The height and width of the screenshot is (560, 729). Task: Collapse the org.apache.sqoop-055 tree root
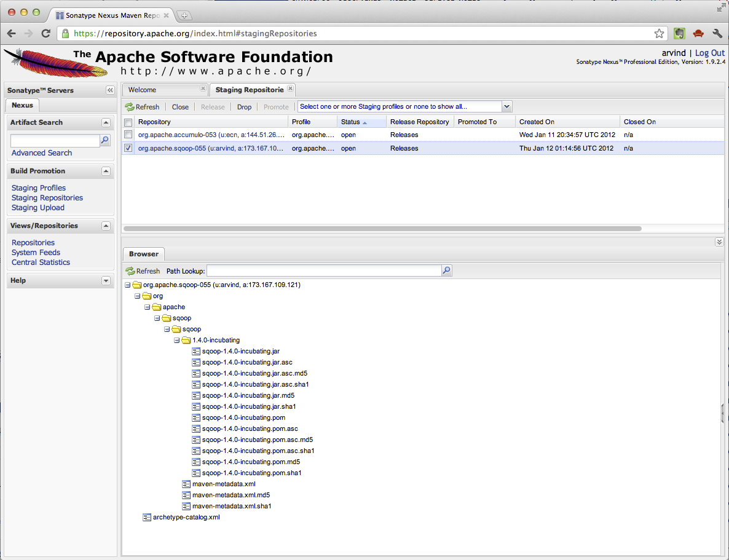click(x=127, y=285)
